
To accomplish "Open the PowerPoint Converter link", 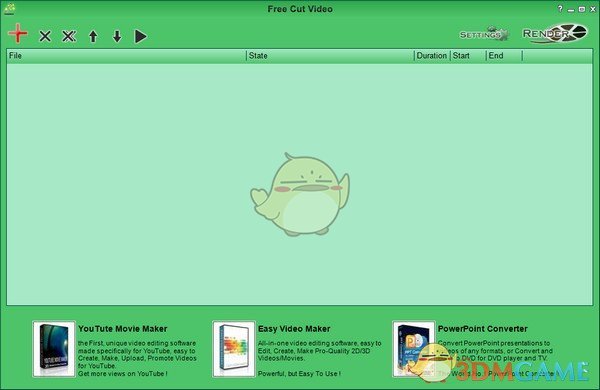I will tap(483, 329).
